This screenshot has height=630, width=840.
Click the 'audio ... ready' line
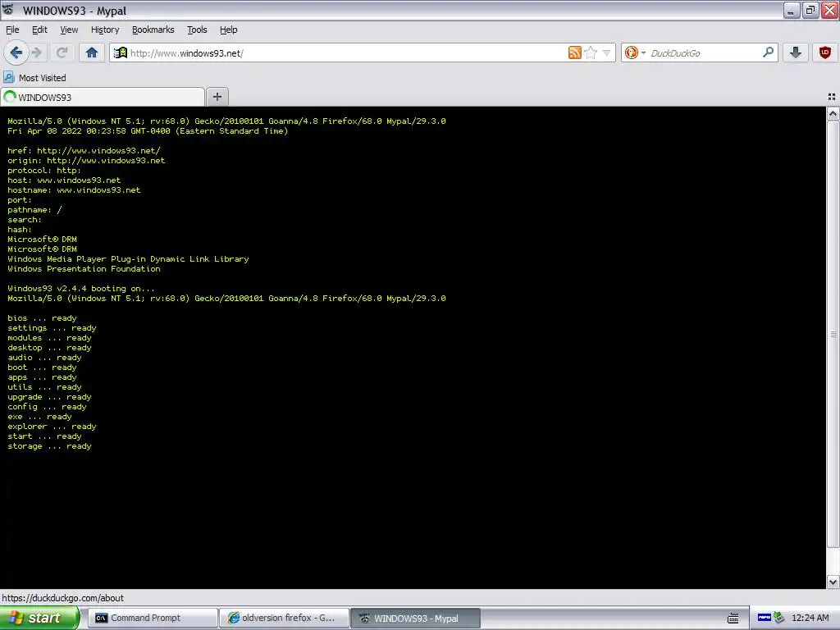(x=44, y=358)
